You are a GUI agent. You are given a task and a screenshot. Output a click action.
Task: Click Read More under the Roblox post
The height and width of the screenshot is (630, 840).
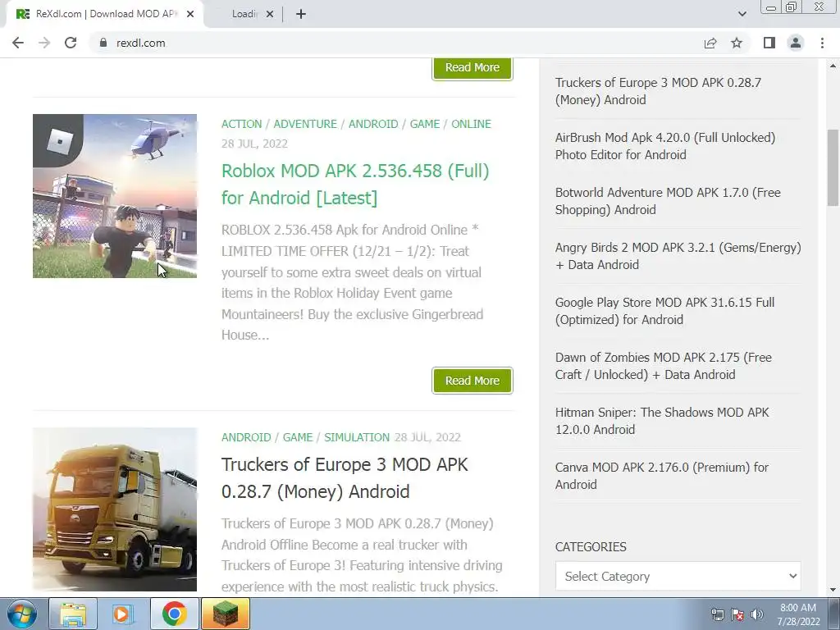472,381
